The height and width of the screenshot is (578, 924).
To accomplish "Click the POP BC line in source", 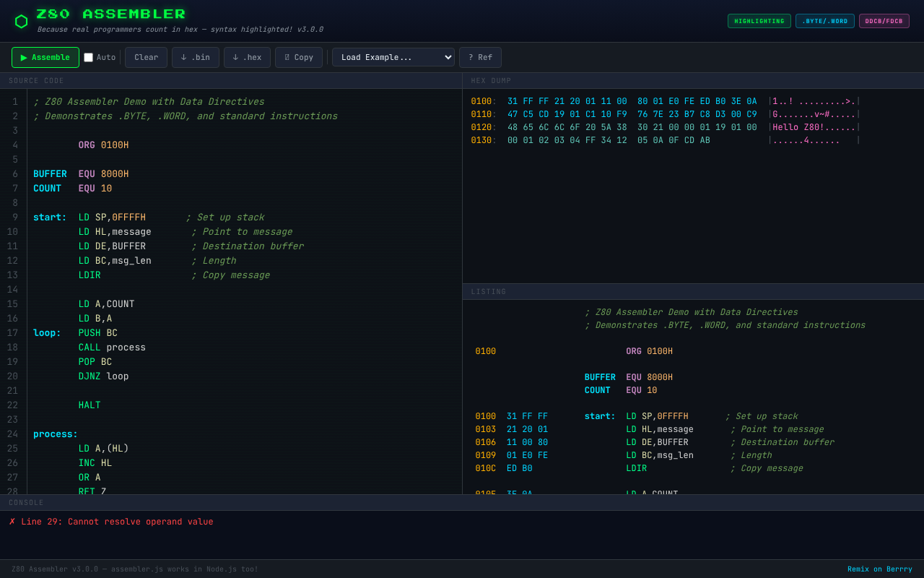I will coord(95,362).
